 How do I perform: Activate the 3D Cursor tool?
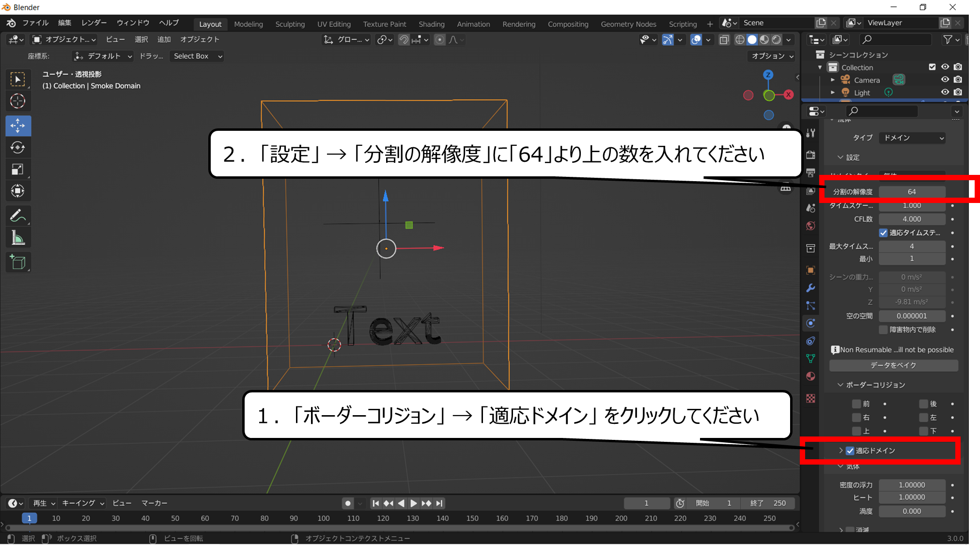[18, 101]
